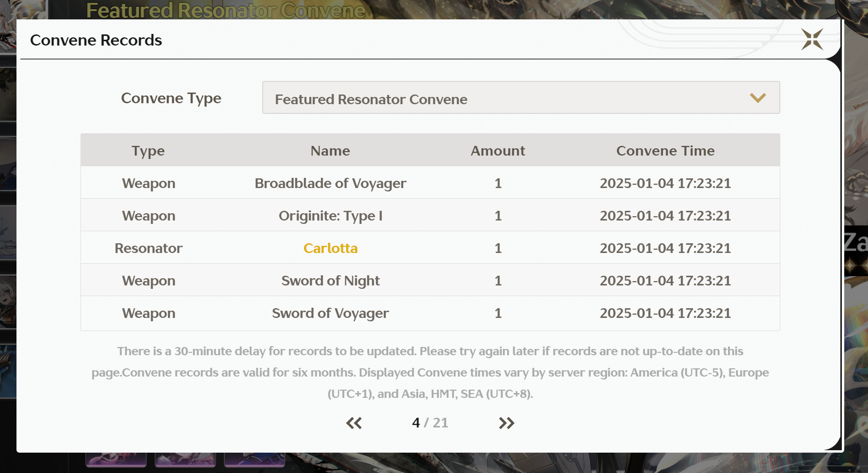
Task: Click the amount value in Sword of Night row
Action: [498, 281]
